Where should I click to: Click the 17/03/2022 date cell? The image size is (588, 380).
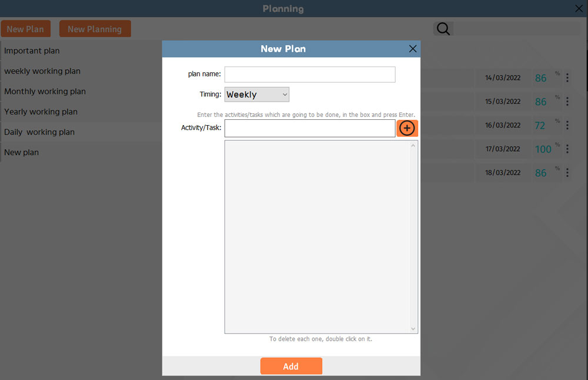click(x=503, y=149)
